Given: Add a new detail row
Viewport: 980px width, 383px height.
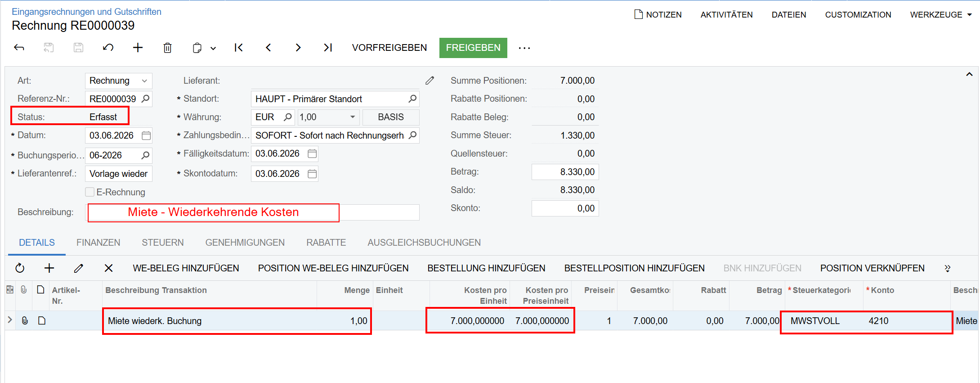Looking at the screenshot, I should pos(49,268).
